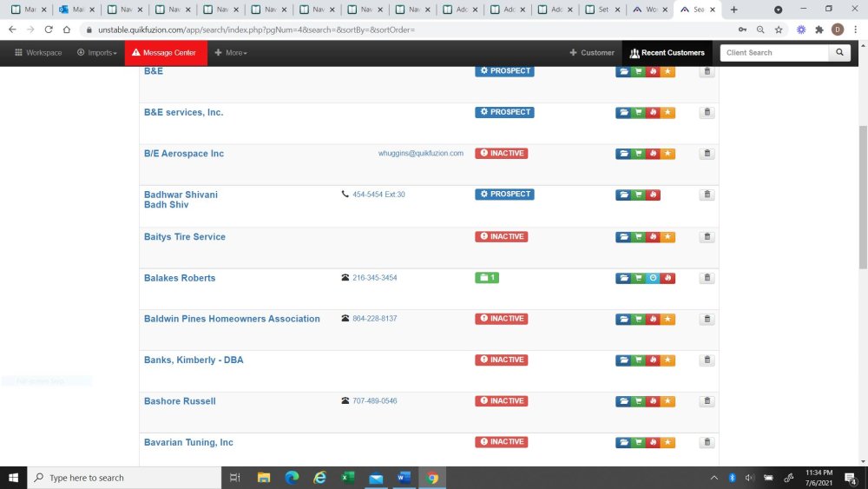Click green cart icon for Bavarian Tuning, Inc
Screen dimensions: 868x489
638,442
